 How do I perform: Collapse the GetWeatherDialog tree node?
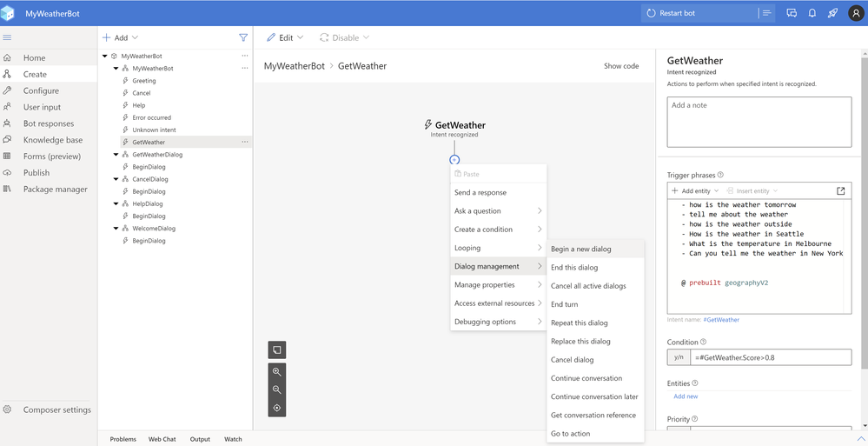click(116, 155)
